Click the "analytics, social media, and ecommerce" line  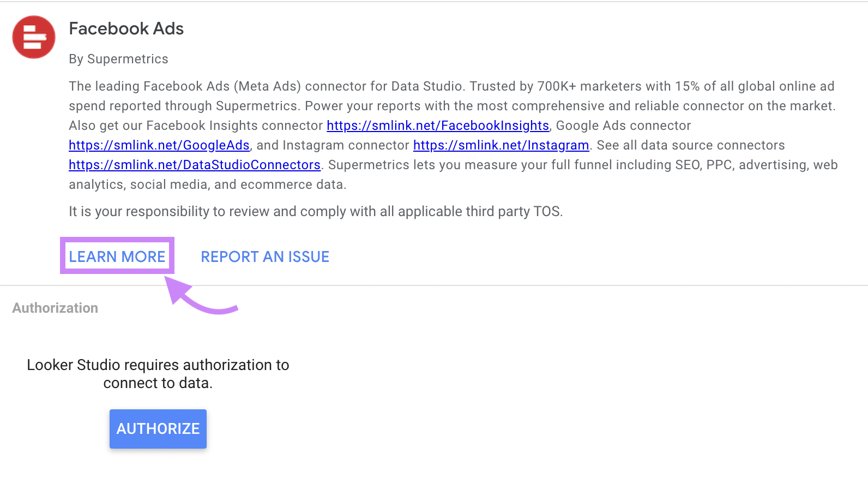(207, 184)
